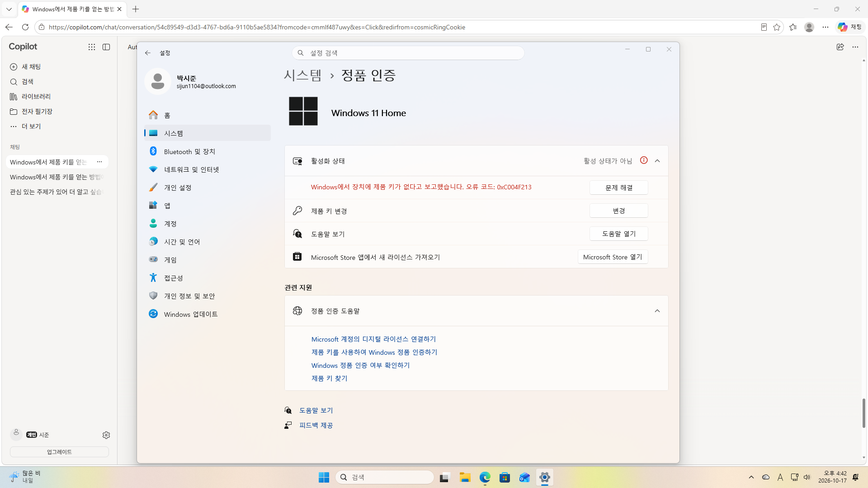The image size is (868, 488).
Task: Open Edge Copilot 채팅 button
Action: [850, 27]
